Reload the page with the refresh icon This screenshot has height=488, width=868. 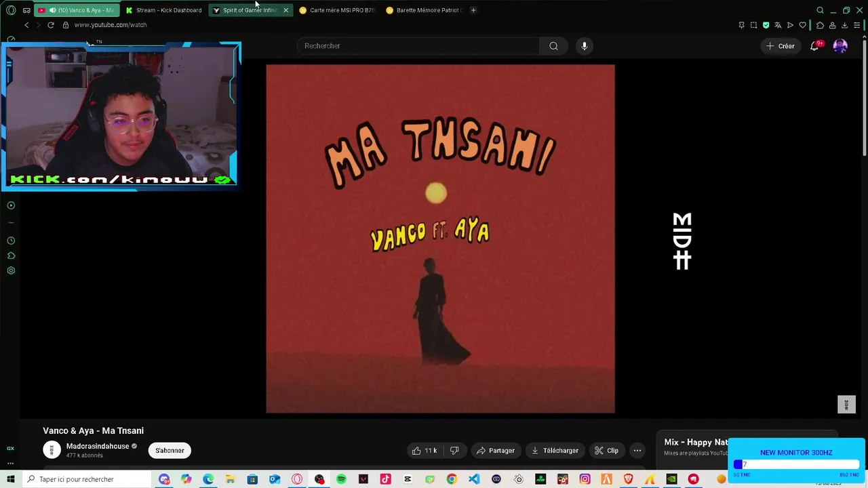pyautogui.click(x=50, y=25)
